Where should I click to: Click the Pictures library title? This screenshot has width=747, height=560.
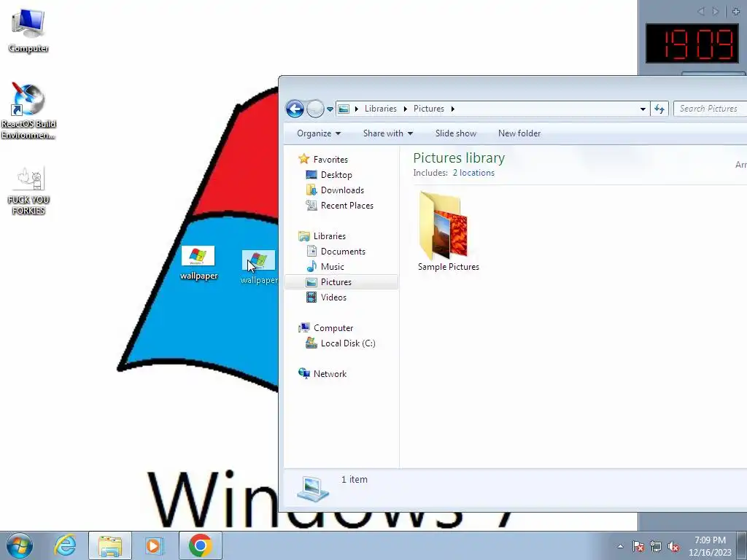[x=459, y=157]
